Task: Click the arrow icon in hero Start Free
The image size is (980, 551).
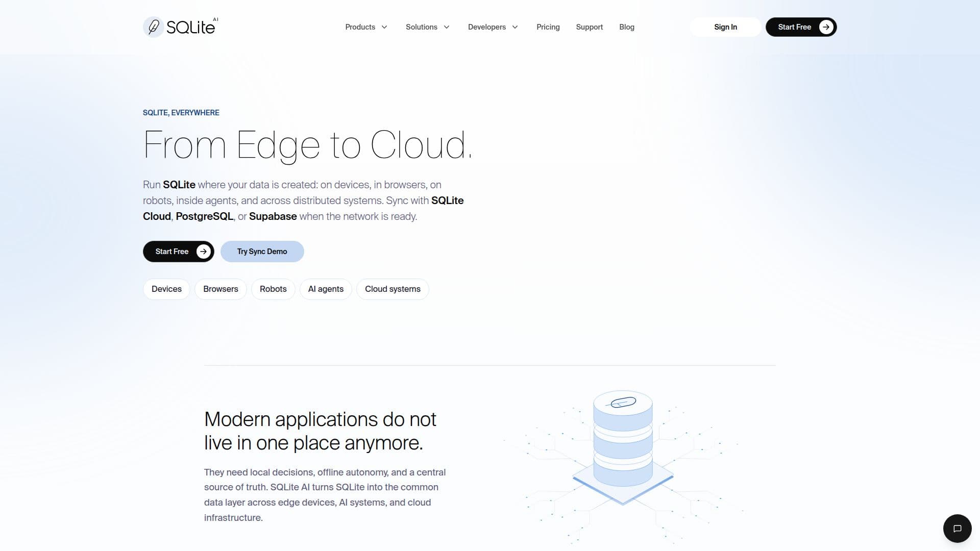Action: click(204, 252)
